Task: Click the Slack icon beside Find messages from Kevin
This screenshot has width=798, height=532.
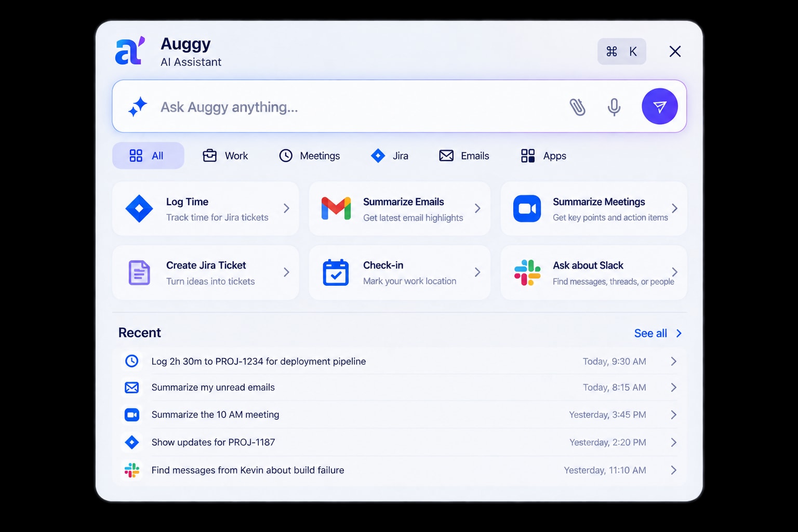Action: click(x=132, y=470)
